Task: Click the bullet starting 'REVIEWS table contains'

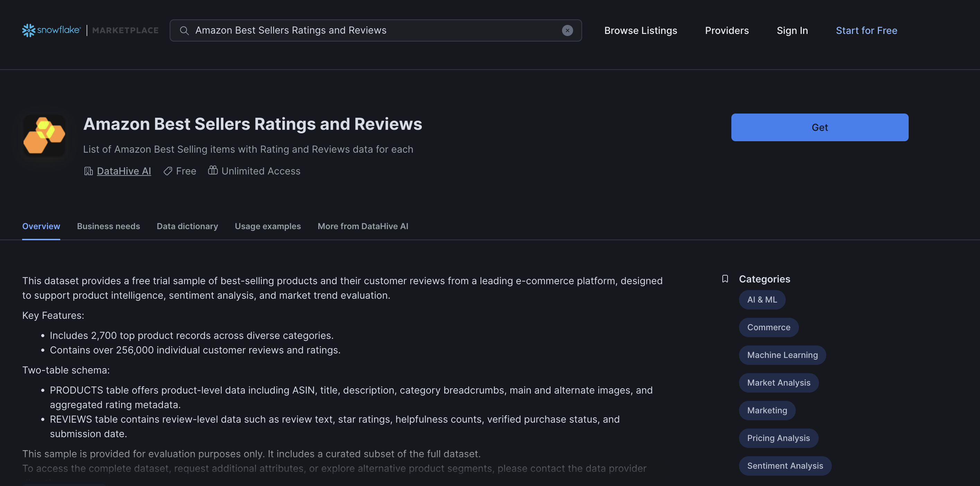Action: tap(335, 427)
